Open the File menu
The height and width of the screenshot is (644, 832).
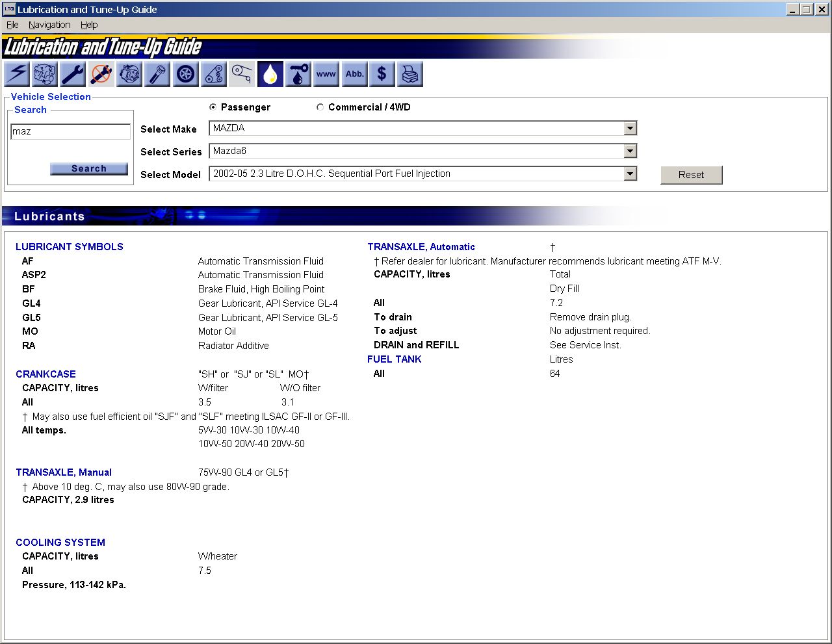(x=12, y=25)
